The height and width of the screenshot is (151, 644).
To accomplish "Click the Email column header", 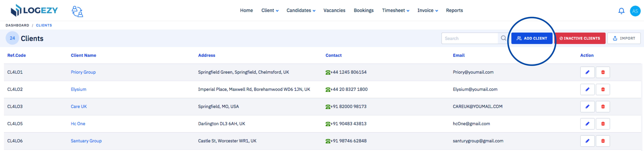I will pyautogui.click(x=459, y=55).
